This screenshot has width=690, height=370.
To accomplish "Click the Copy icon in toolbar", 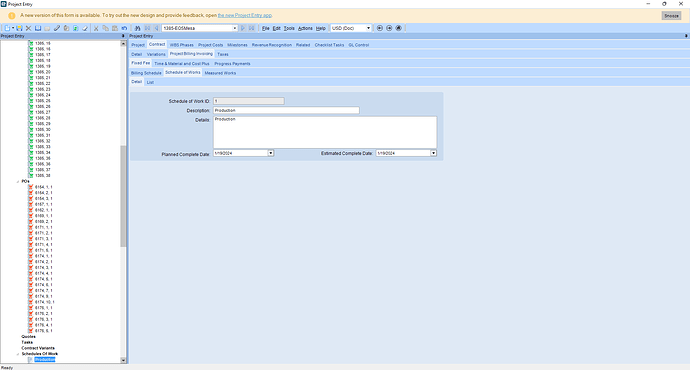I will 106,28.
